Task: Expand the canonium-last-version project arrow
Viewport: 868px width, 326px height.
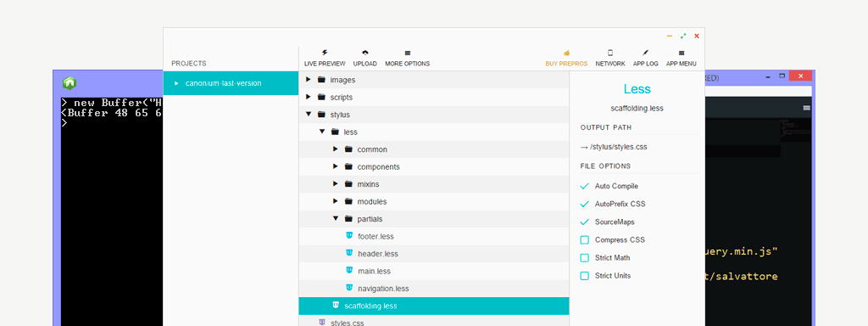Action: (176, 83)
